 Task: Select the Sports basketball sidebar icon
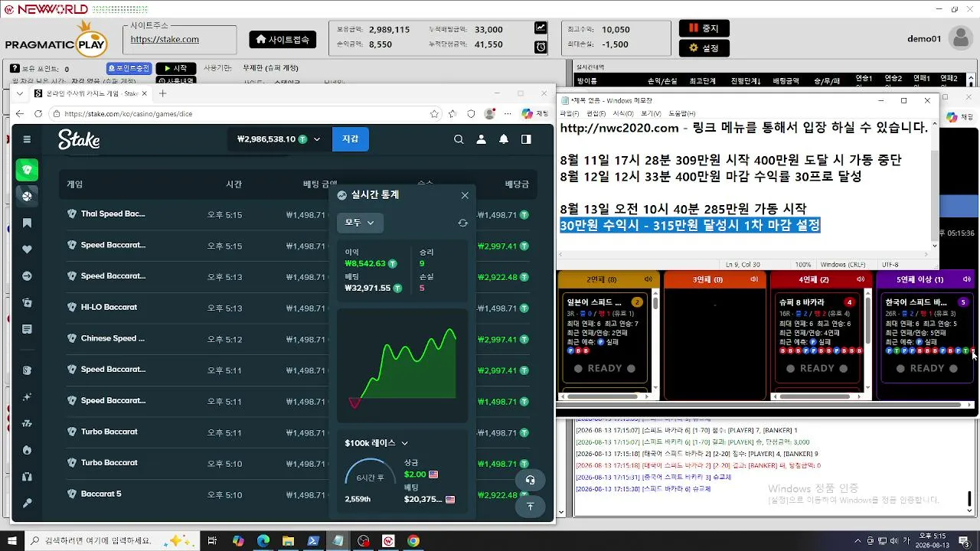27,196
